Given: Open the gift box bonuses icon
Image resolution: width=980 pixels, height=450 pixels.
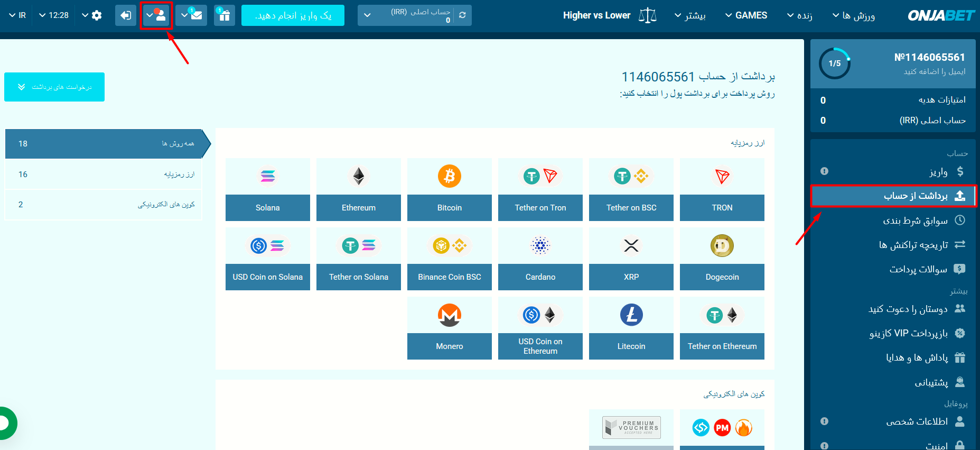Looking at the screenshot, I should (x=225, y=15).
